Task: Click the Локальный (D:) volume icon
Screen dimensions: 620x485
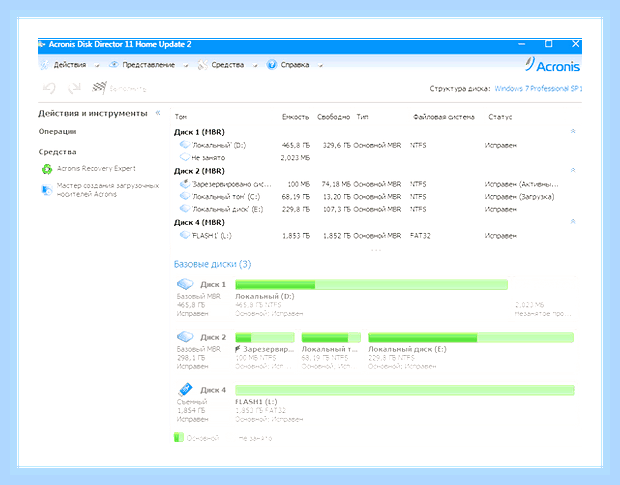Action: point(185,145)
